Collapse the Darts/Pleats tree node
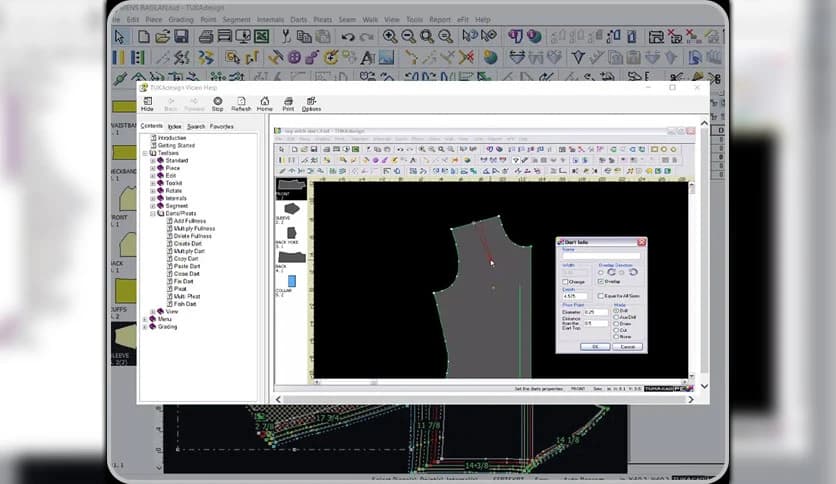Screen dimensions: 836x484 [153, 213]
